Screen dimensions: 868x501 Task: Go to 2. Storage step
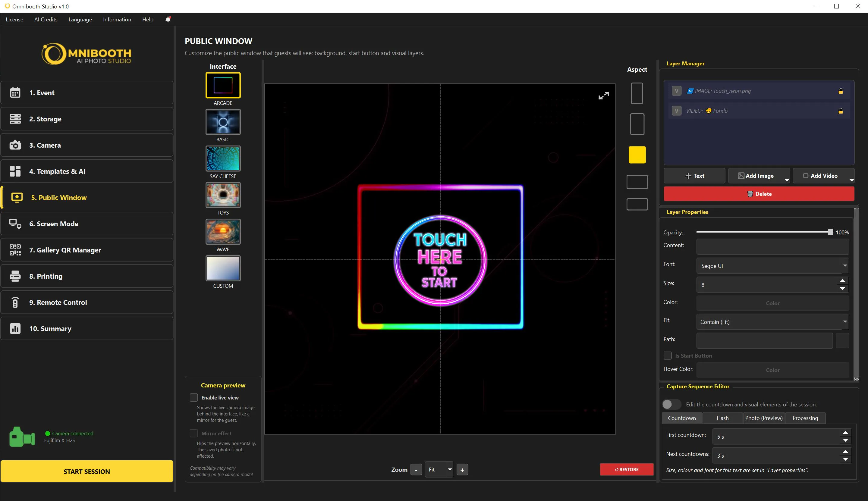click(87, 119)
